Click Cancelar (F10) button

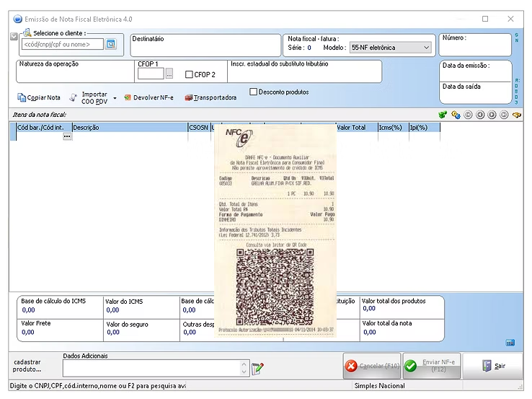372,366
